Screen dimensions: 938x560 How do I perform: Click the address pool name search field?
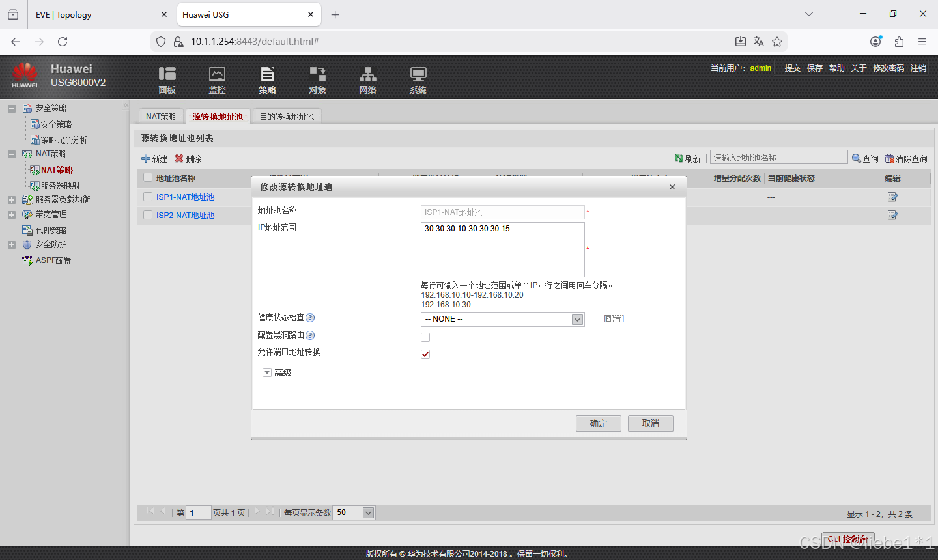point(778,158)
